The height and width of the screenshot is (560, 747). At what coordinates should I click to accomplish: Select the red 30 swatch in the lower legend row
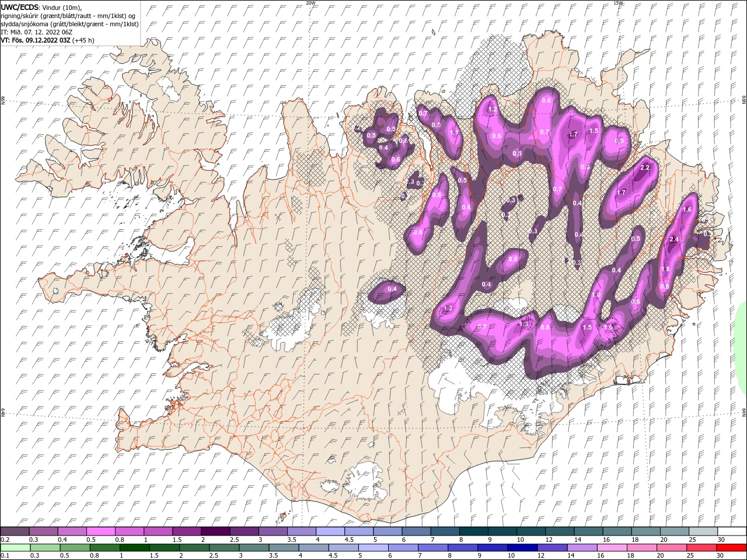(x=731, y=548)
